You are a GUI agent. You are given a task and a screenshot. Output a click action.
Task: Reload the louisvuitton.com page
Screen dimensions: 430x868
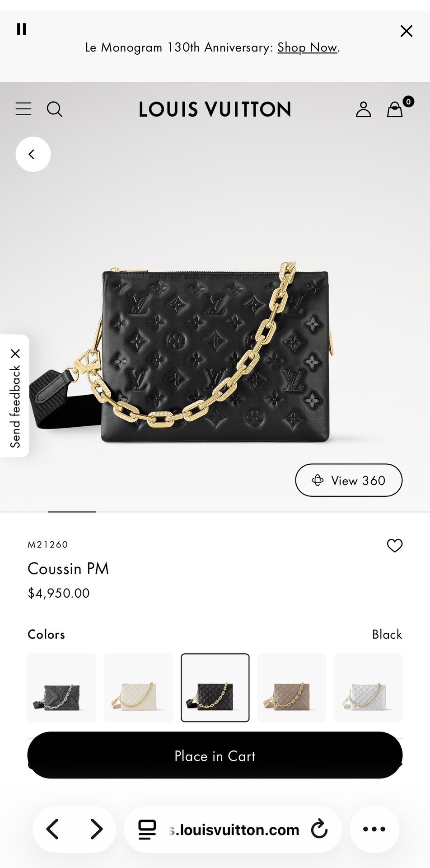point(319,829)
